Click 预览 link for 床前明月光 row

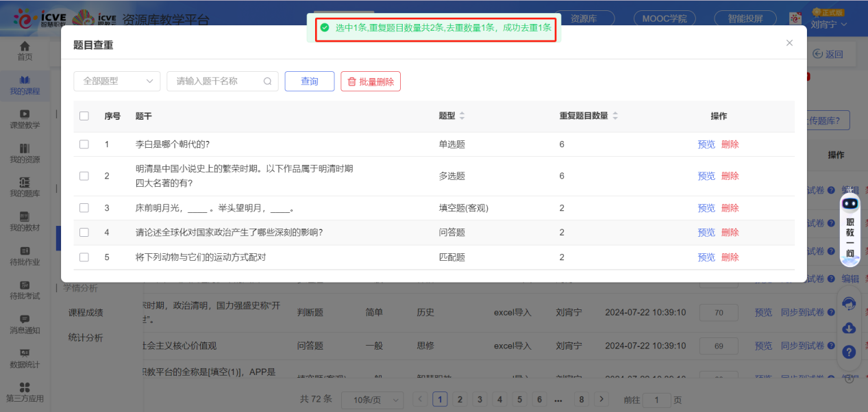706,208
